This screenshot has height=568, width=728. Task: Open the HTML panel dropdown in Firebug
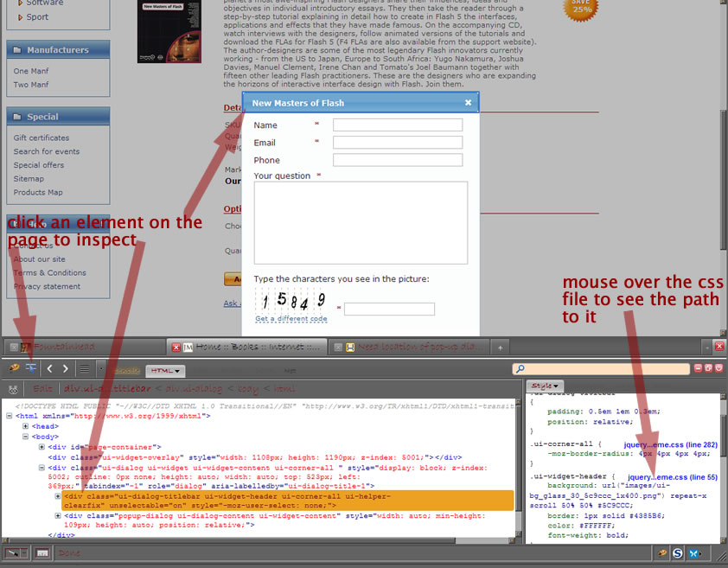164,370
